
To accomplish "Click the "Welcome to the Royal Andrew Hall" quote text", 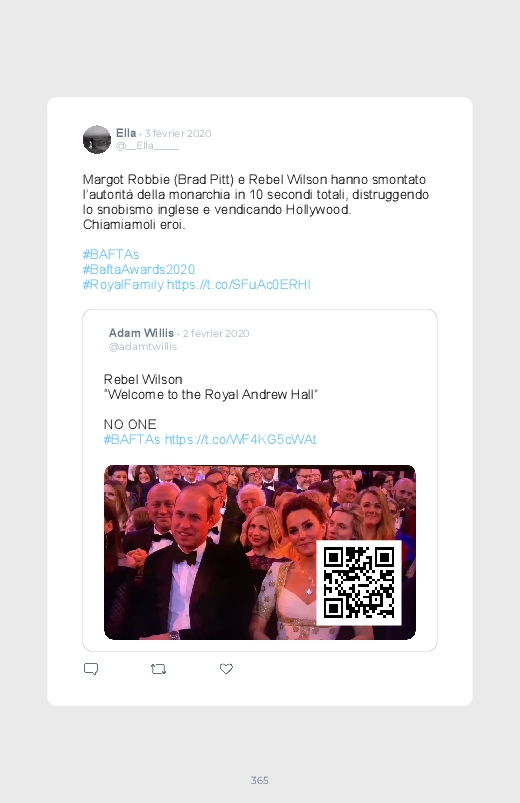I will [x=211, y=395].
